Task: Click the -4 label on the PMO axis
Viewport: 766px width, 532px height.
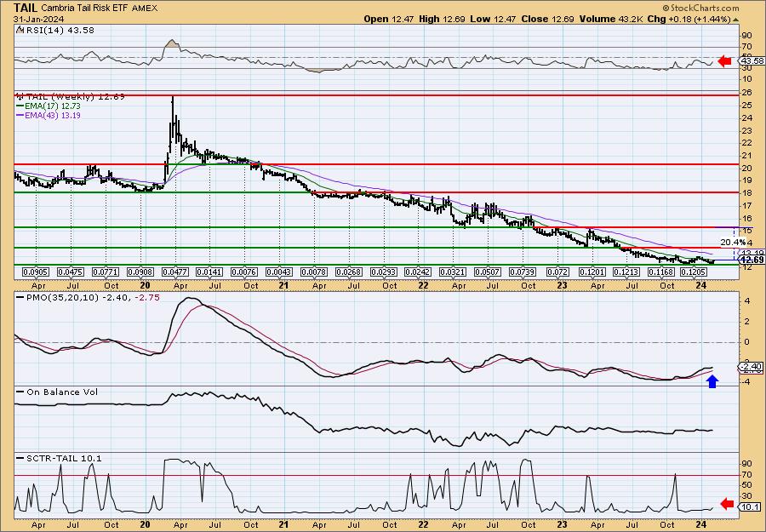Action: [747, 382]
